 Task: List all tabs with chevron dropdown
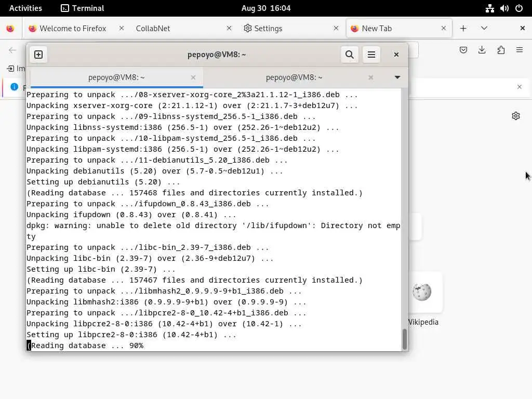(x=484, y=28)
